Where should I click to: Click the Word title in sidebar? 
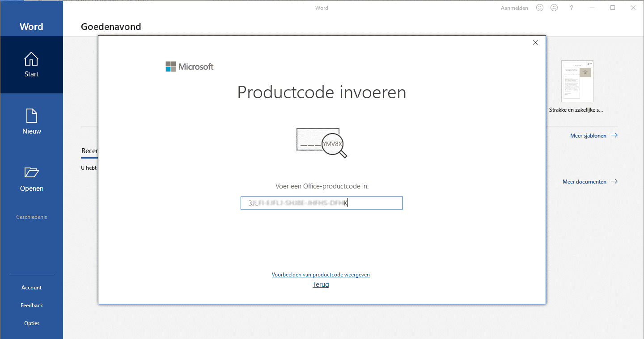coord(31,27)
